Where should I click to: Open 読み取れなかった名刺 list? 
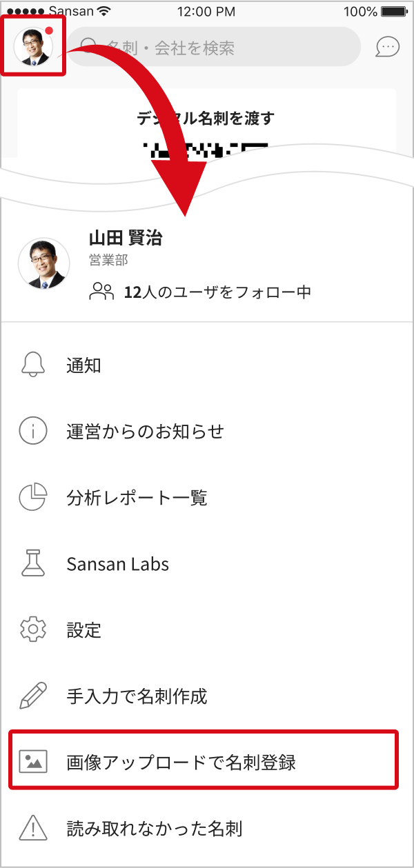pyautogui.click(x=155, y=828)
